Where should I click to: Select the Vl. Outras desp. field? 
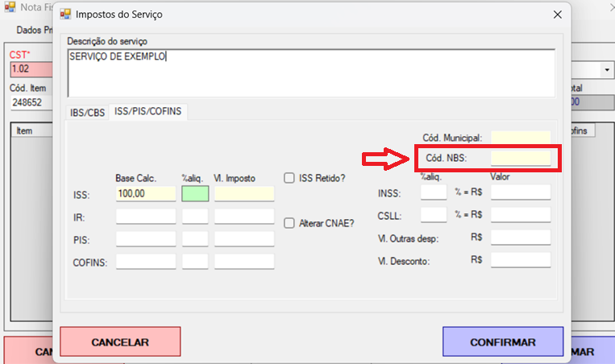click(x=521, y=238)
